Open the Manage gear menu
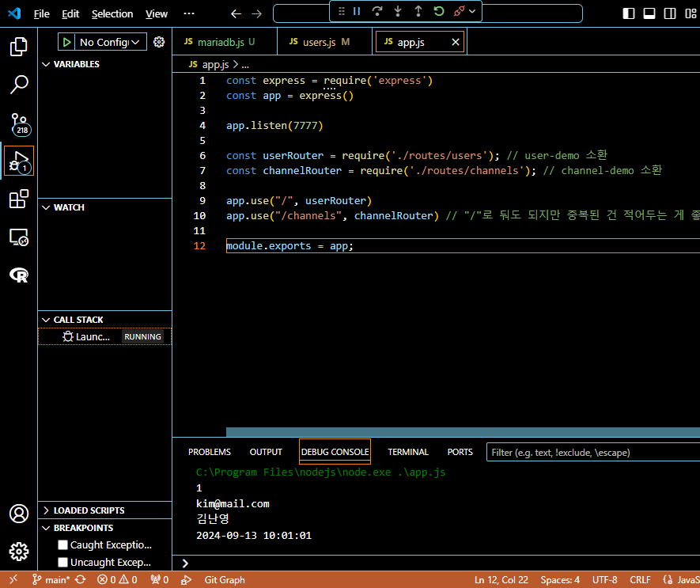 [x=19, y=552]
